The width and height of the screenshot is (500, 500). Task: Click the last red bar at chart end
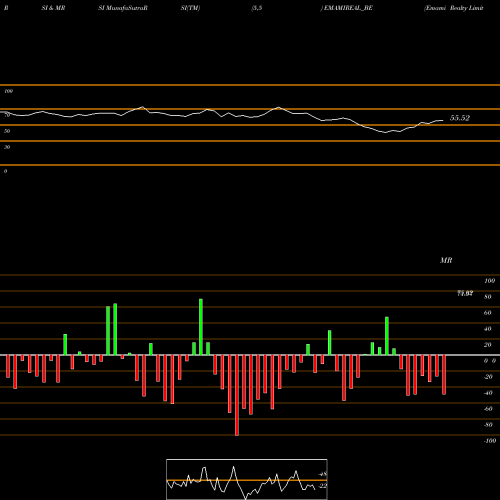pyautogui.click(x=444, y=375)
